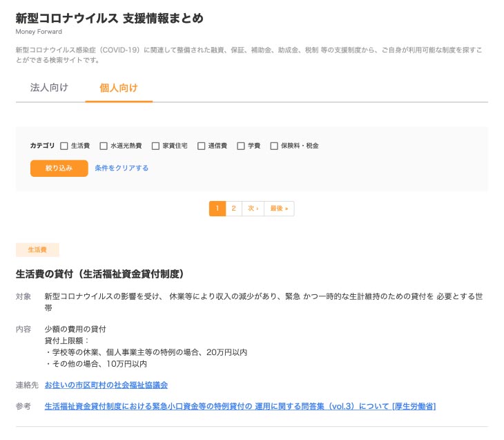Image resolution: width=504 pixels, height=440 pixels.
Task: Click the 新型コロナウイルス 支援情報まとめ site title
Action: pyautogui.click(x=109, y=18)
